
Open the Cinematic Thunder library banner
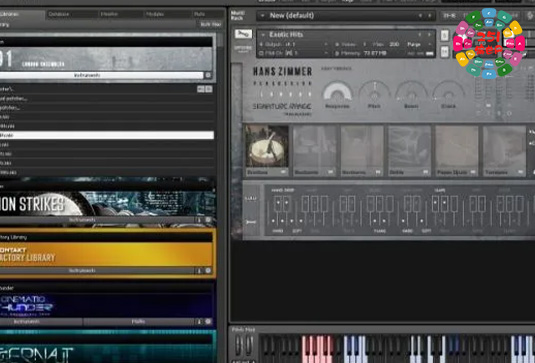pyautogui.click(x=107, y=305)
